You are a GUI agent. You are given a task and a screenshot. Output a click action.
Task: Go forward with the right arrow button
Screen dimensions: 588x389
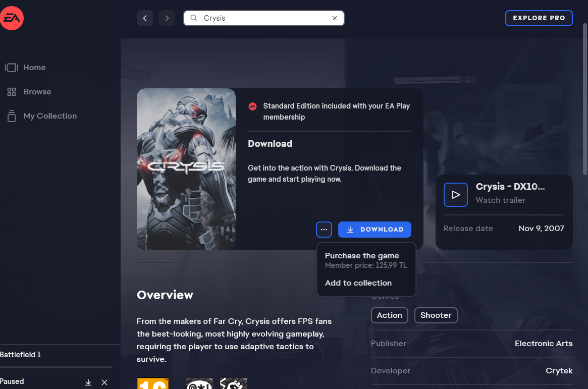(x=167, y=18)
